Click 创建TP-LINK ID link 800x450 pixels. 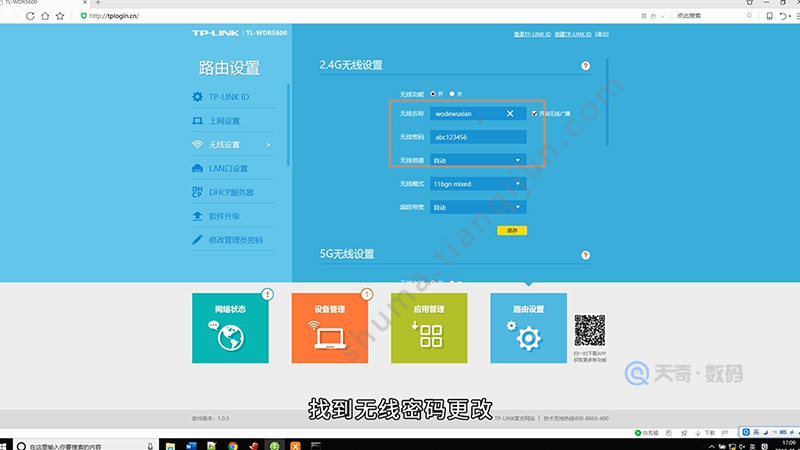click(x=573, y=34)
